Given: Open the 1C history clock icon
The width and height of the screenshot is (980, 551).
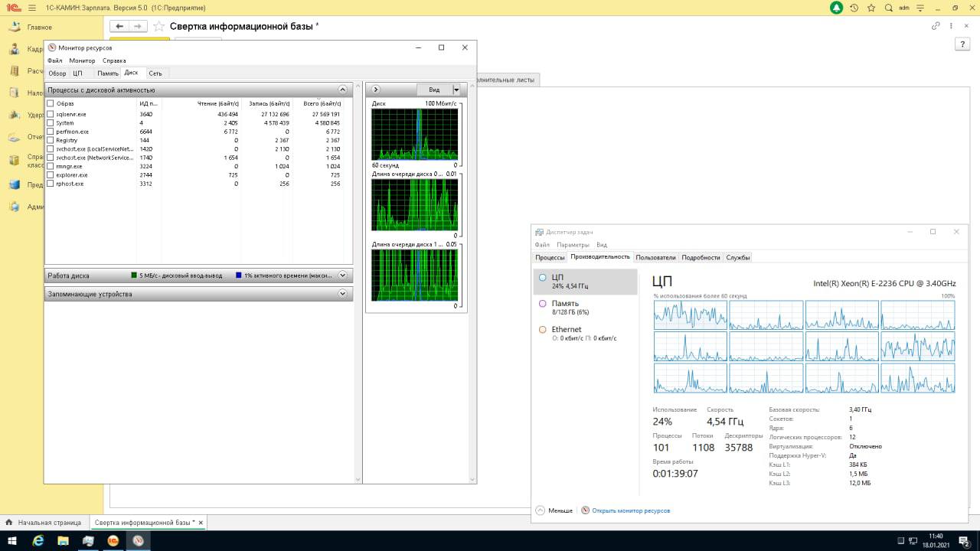Looking at the screenshot, I should (x=854, y=8).
